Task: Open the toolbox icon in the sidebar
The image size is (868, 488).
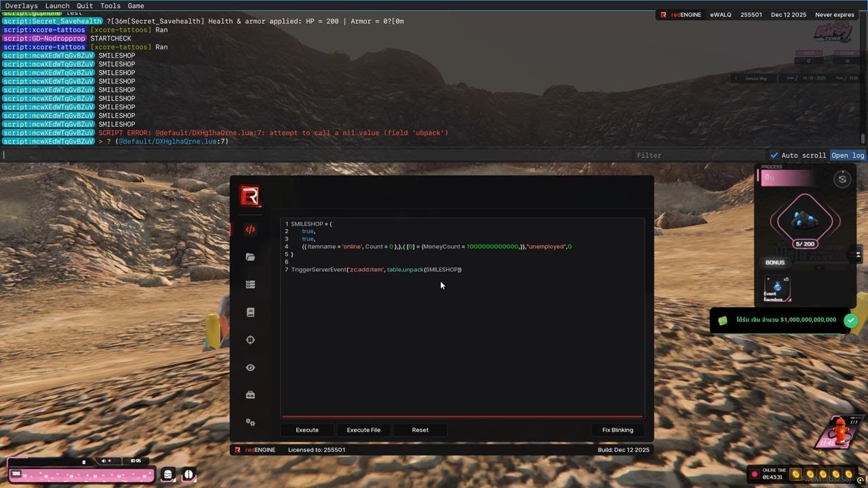Action: coord(250,395)
